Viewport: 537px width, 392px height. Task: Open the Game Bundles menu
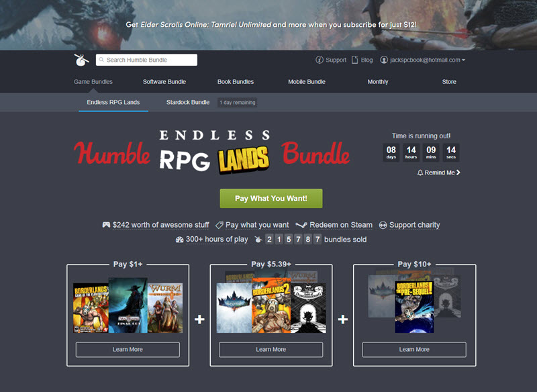(x=93, y=82)
